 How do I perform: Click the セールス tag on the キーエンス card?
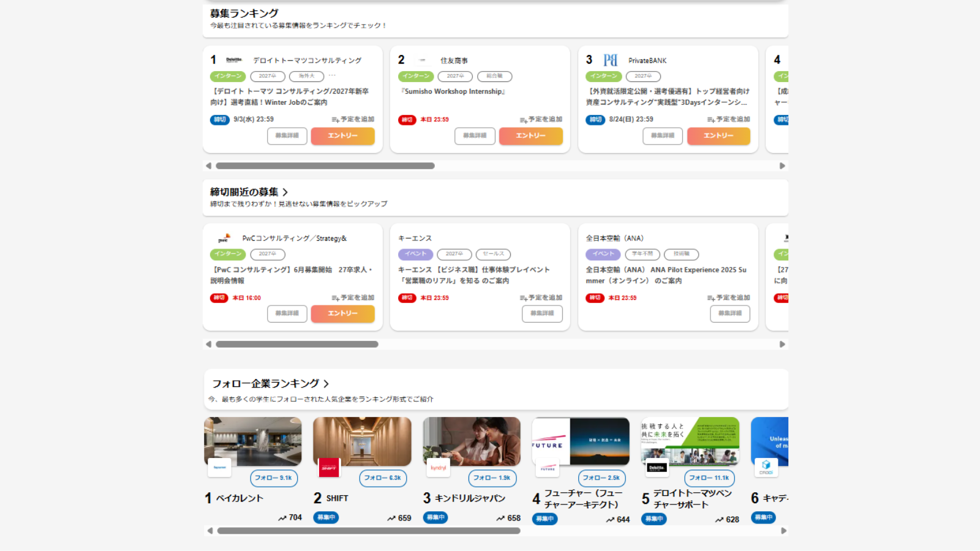click(493, 254)
